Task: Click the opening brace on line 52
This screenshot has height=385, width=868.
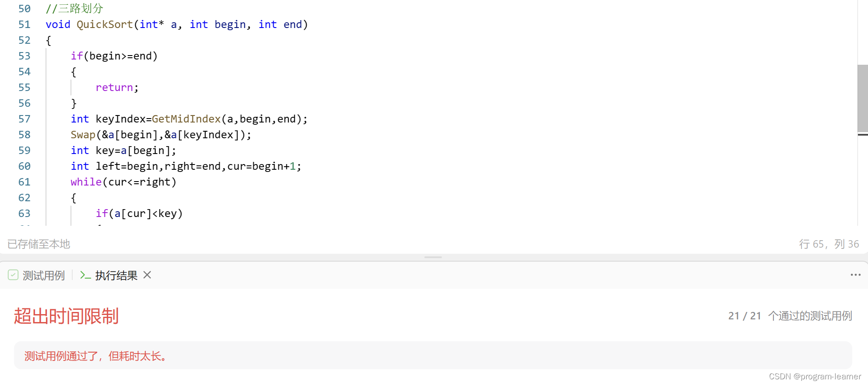Action: [x=49, y=41]
